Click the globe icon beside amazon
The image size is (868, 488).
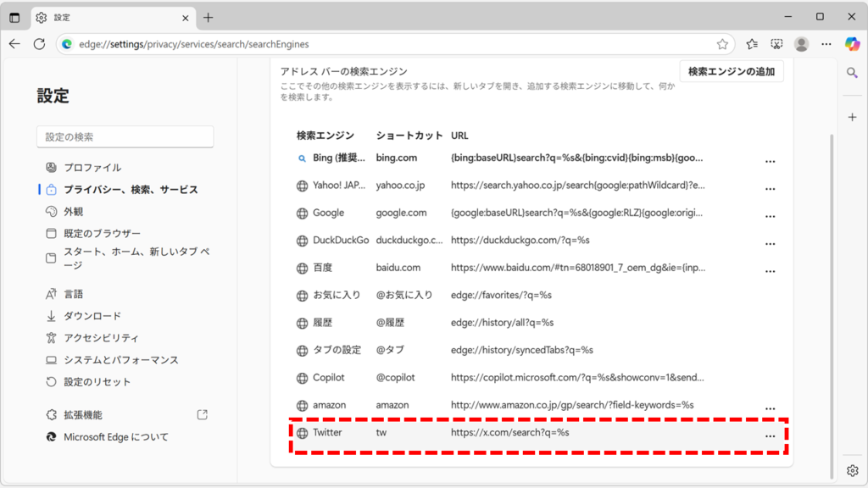pos(302,406)
